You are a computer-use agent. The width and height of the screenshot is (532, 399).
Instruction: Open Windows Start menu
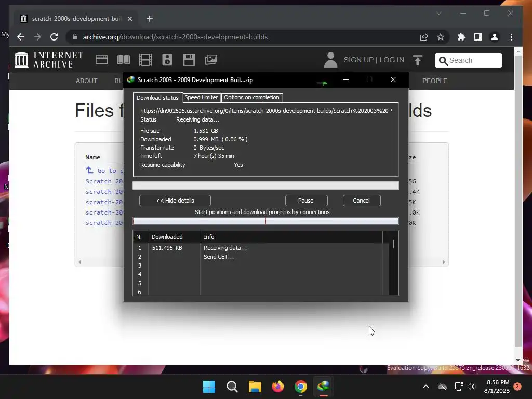[x=209, y=387]
